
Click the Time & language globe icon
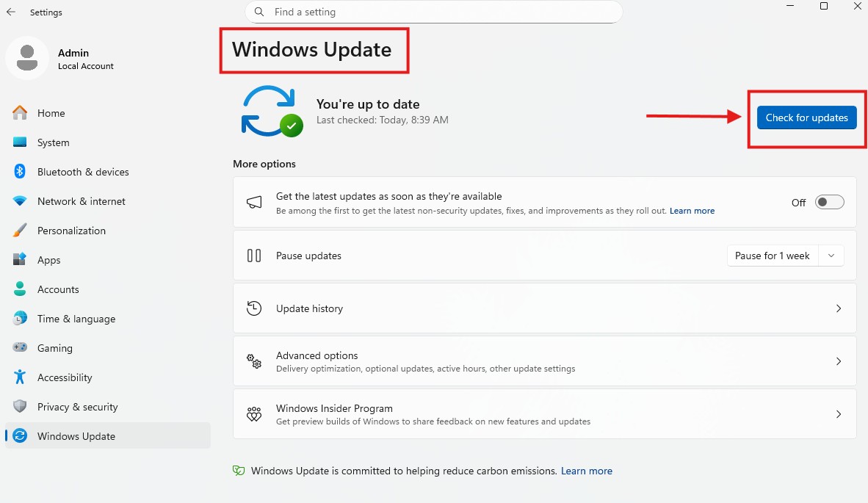20,319
